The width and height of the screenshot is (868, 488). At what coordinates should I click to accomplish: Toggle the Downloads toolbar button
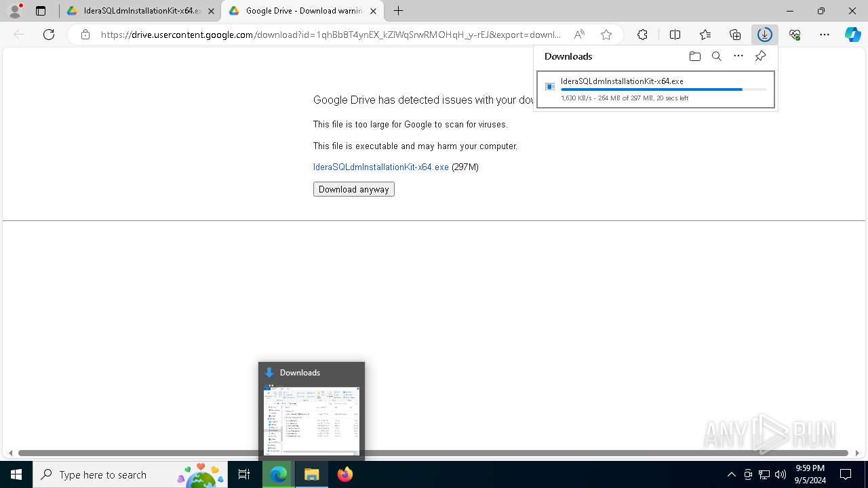(x=765, y=35)
